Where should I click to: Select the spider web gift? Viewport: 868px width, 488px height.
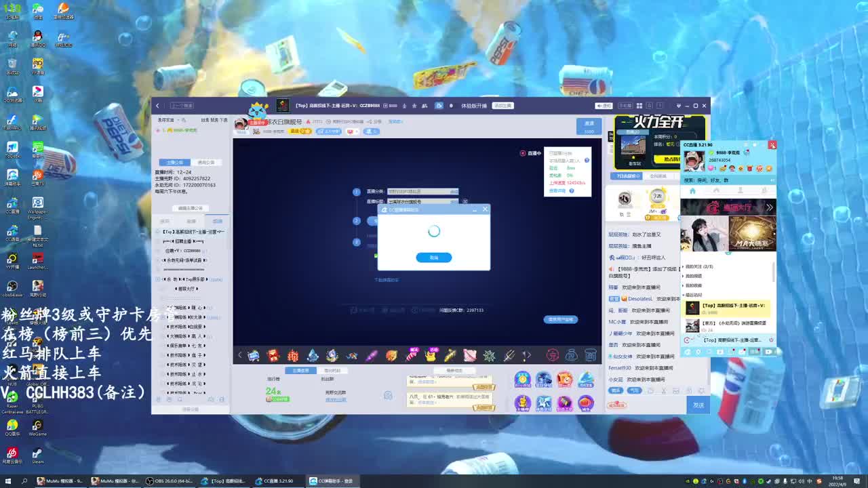pos(489,355)
